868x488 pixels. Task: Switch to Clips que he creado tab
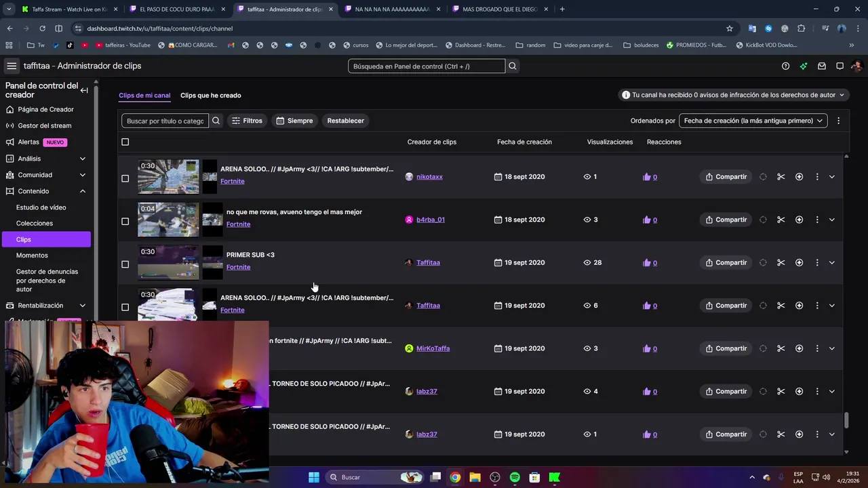(x=210, y=96)
